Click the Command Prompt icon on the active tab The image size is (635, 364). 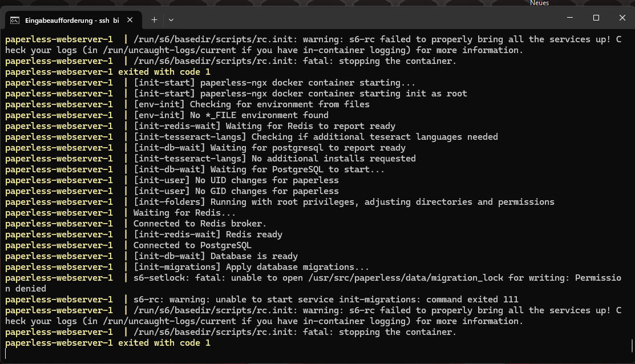pyautogui.click(x=14, y=19)
